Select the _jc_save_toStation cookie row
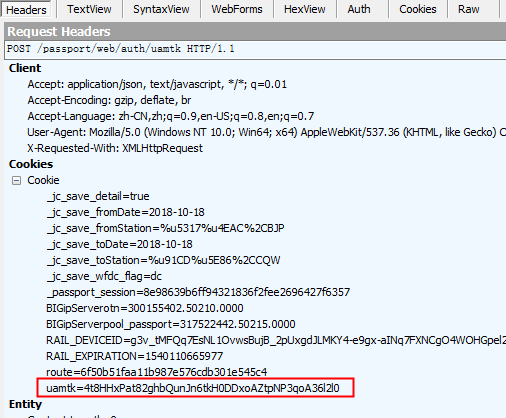Screen dimensions: 506x418 pos(163,260)
